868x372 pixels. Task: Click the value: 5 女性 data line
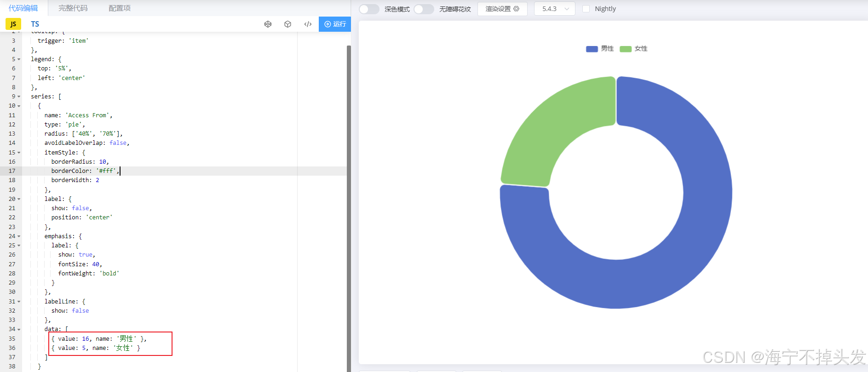coord(96,348)
